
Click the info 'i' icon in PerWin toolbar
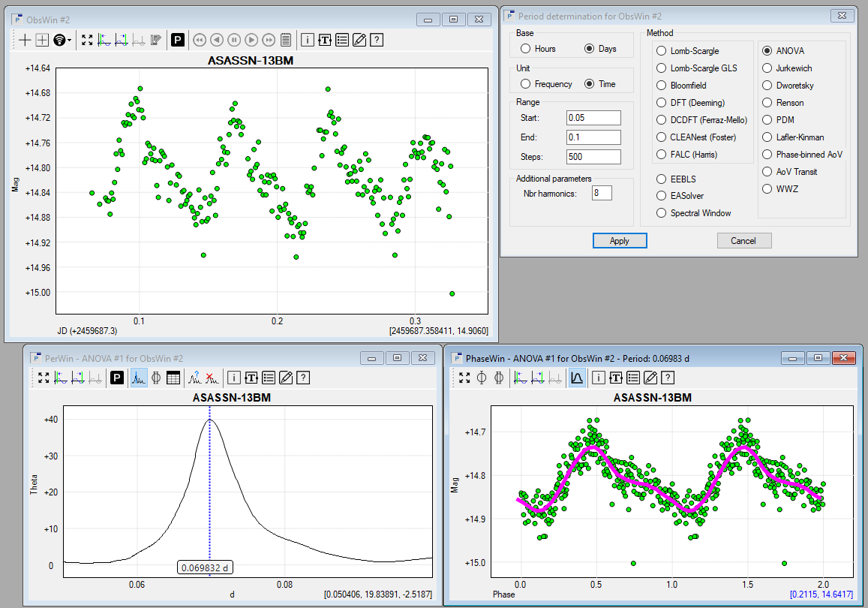[233, 378]
